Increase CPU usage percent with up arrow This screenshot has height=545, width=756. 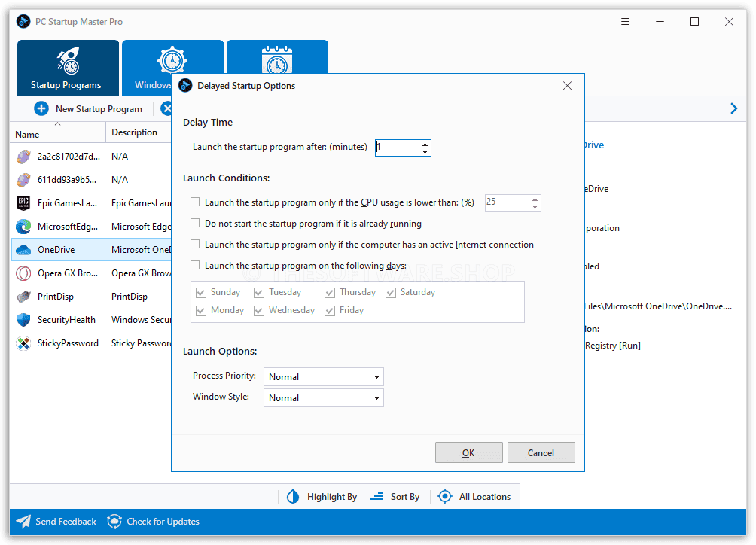pyautogui.click(x=535, y=199)
